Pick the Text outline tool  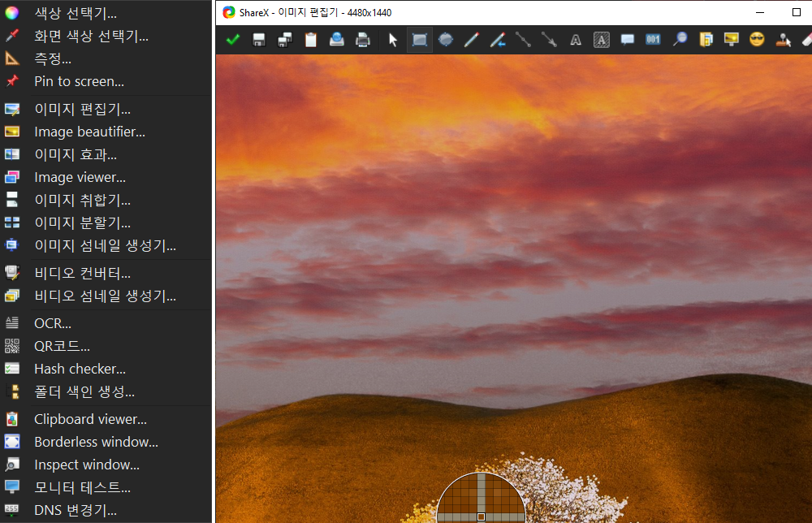(576, 39)
